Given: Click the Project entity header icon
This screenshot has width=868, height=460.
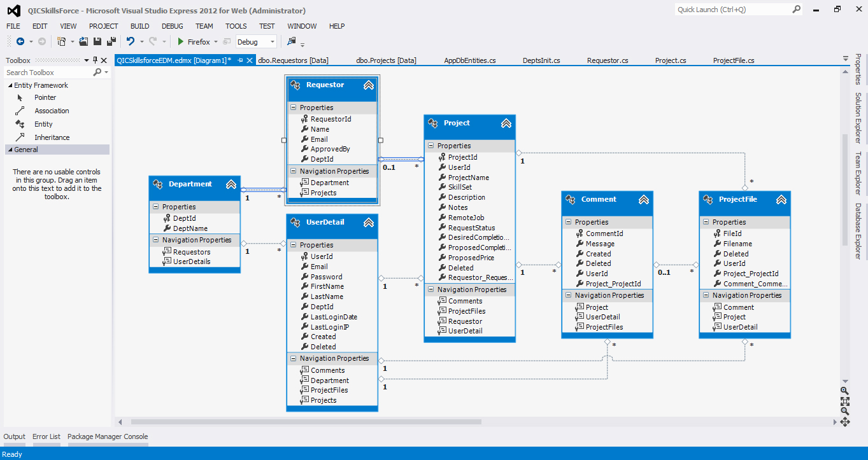Looking at the screenshot, I should 433,123.
